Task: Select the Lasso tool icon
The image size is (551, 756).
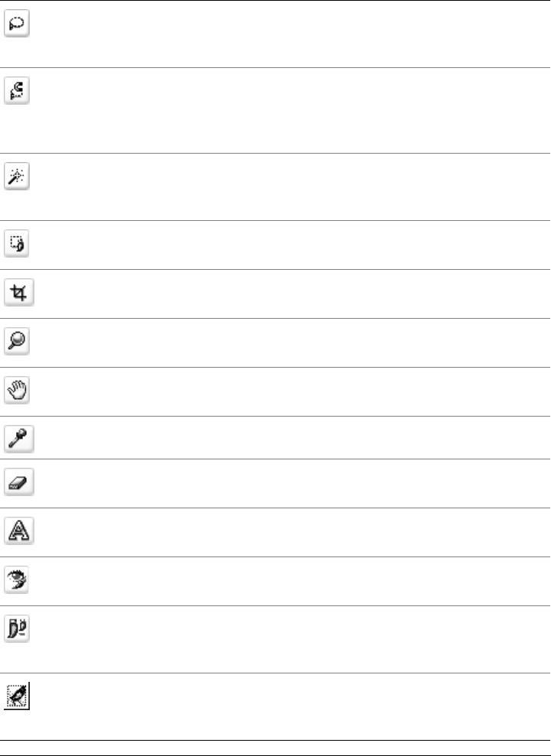Action: 17,23
